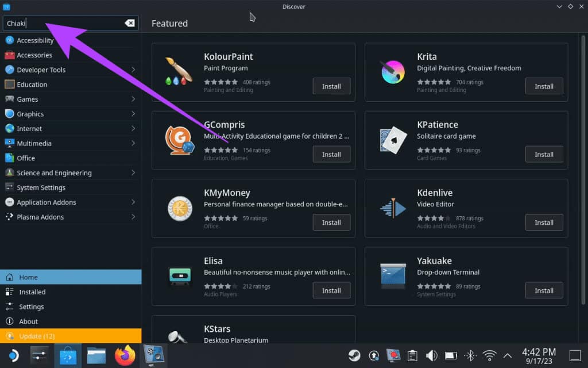The height and width of the screenshot is (368, 588).
Task: Click the Show Desktop button in taskbar
Action: pyautogui.click(x=575, y=355)
